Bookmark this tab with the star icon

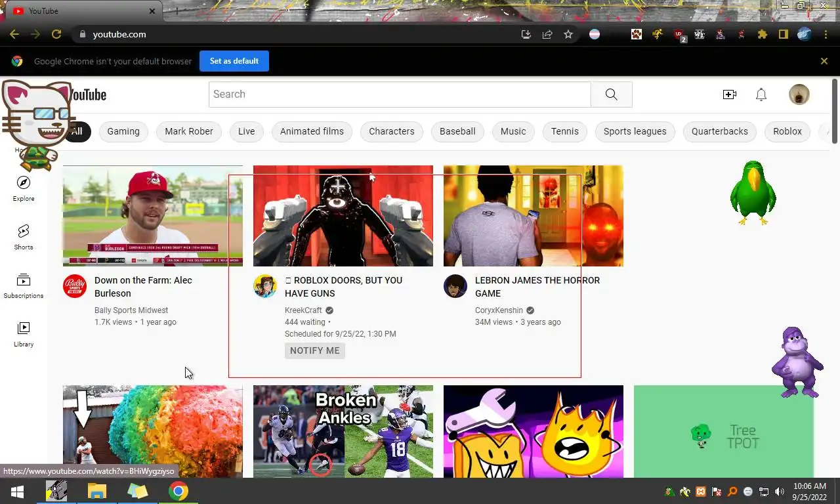pos(568,34)
